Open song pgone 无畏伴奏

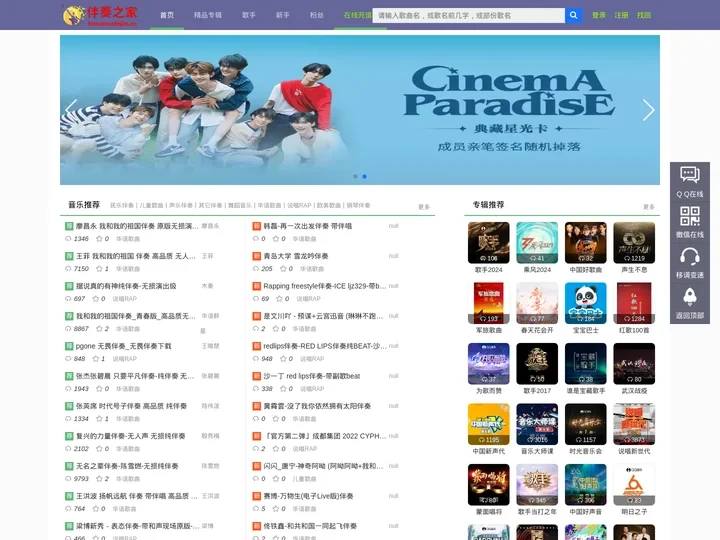(123, 346)
